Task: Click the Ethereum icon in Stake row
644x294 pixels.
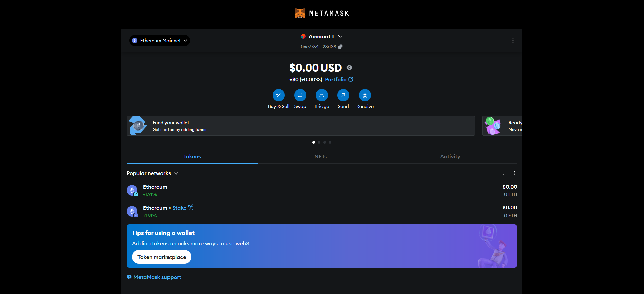Action: (x=132, y=211)
